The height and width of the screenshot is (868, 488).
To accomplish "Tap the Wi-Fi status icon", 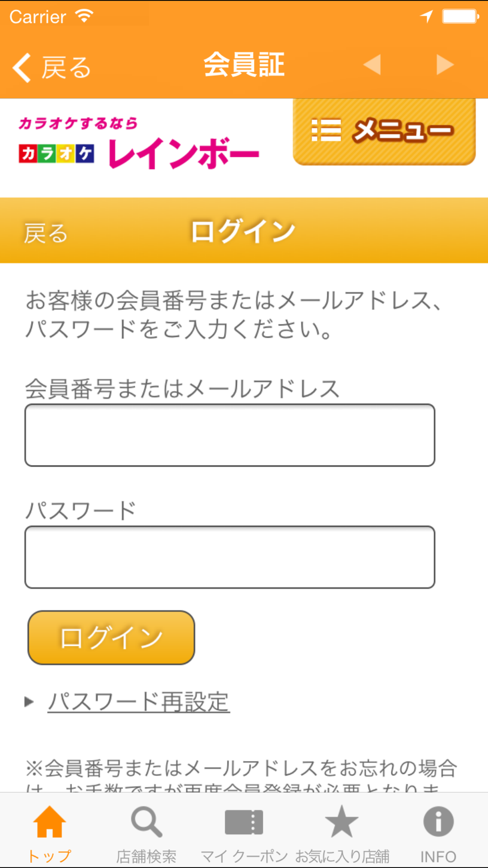I will 84,16.
